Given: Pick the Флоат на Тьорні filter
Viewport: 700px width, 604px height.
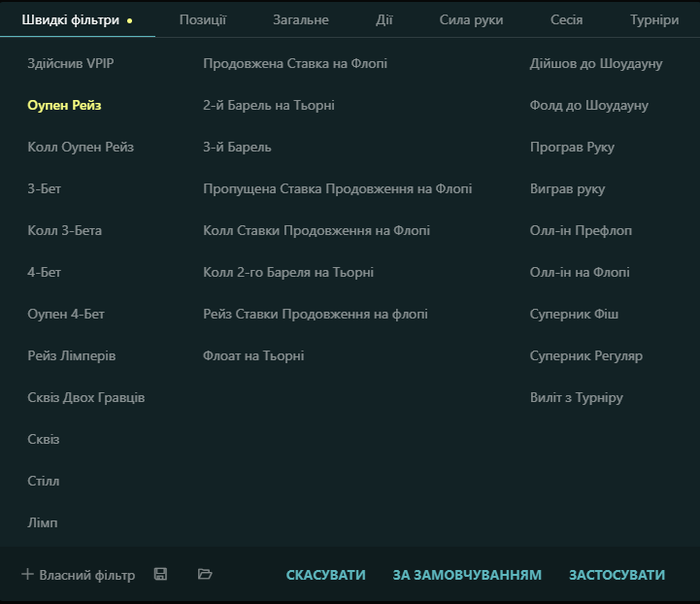Looking at the screenshot, I should tap(253, 355).
